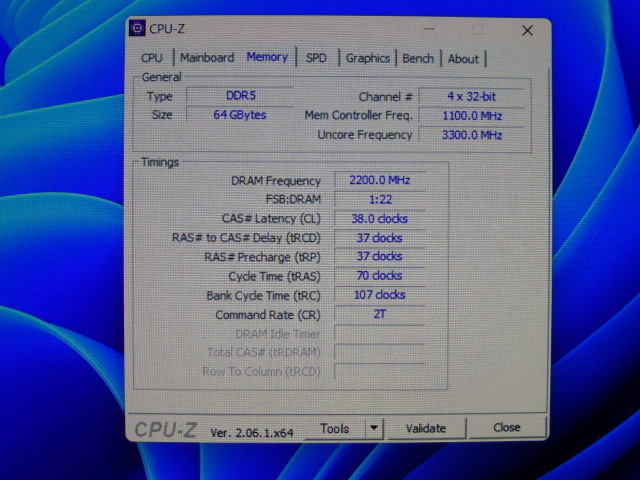Click the empty Row To Column field
The image size is (640, 480).
pos(380,371)
